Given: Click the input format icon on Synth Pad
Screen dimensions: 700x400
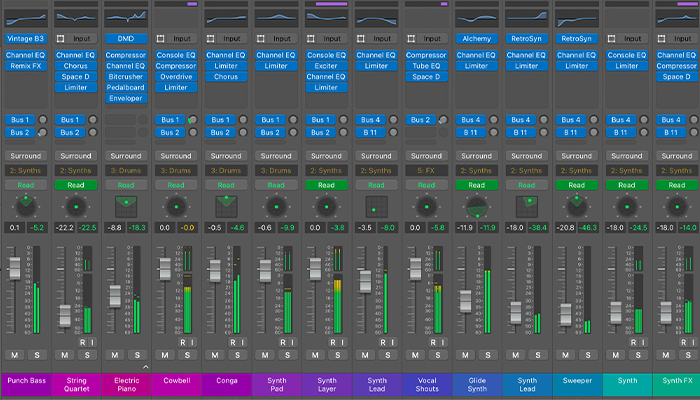Looking at the screenshot, I should pos(261,39).
